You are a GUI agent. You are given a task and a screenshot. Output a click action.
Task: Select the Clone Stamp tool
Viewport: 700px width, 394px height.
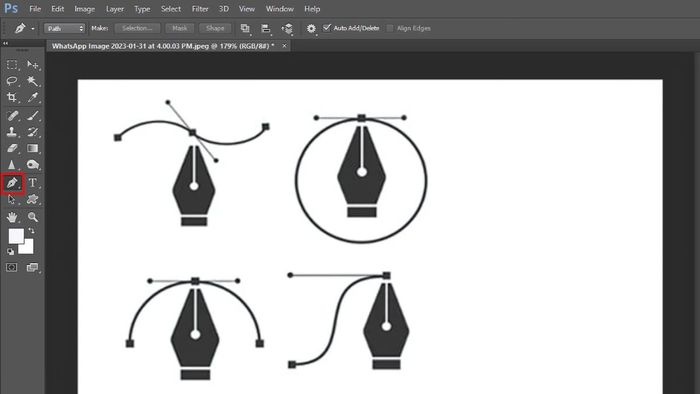pyautogui.click(x=12, y=132)
